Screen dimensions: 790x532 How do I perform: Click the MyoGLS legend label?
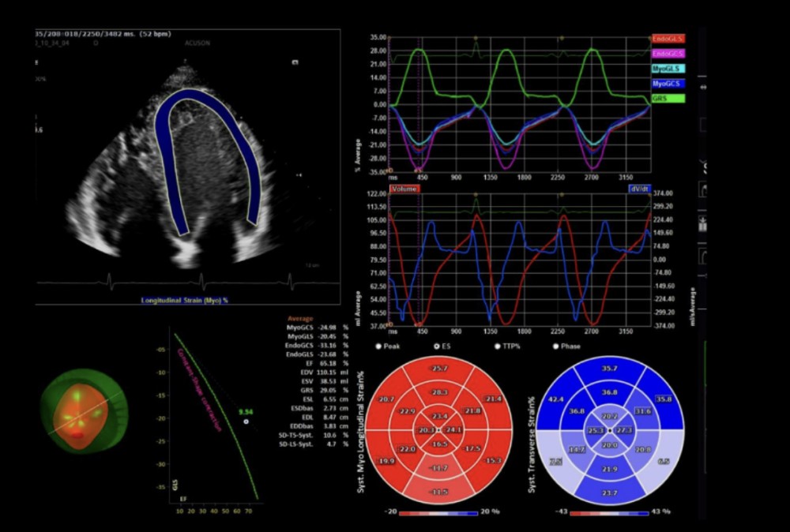668,69
